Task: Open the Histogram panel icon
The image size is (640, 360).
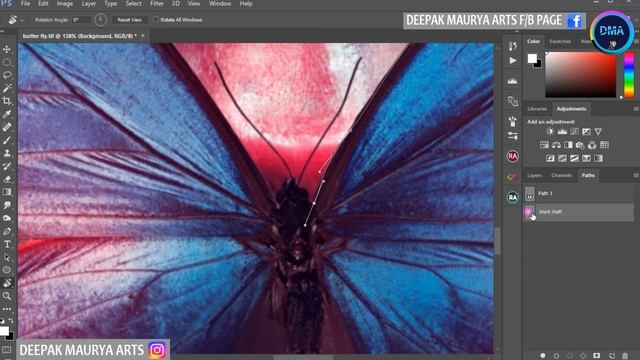Action: [x=513, y=81]
